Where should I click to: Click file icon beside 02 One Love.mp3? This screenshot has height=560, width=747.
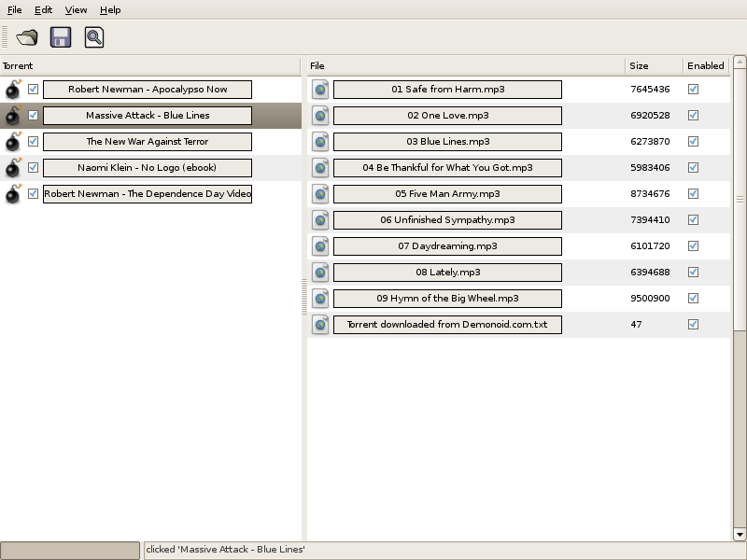320,115
